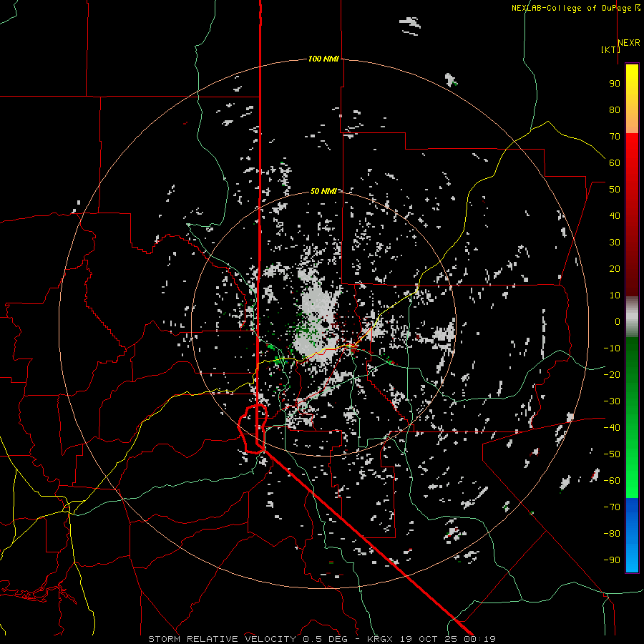Click the STORM RELATIVE VELOCITY caption text
This screenshot has height=644, width=644.
point(224,639)
